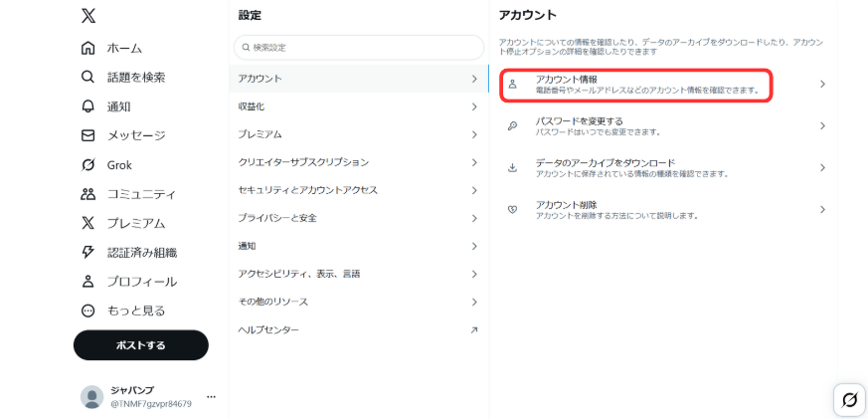The image size is (868, 419).
Task: Click コミュニティ label in sidebar
Action: 142,194
